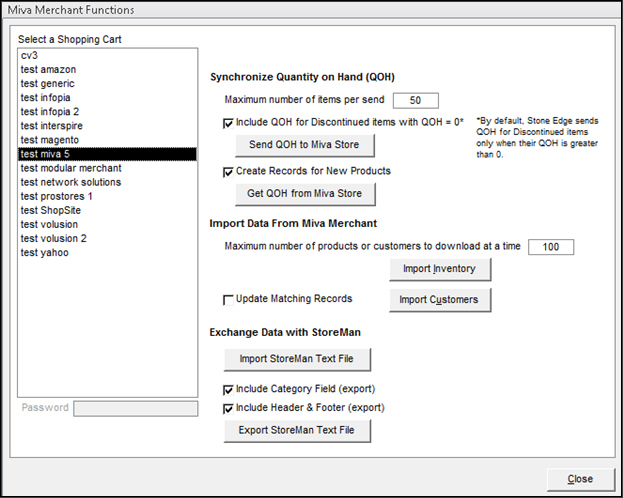Screen dimensions: 623x498
Task: Select test generic shopping cart
Action: (x=107, y=84)
